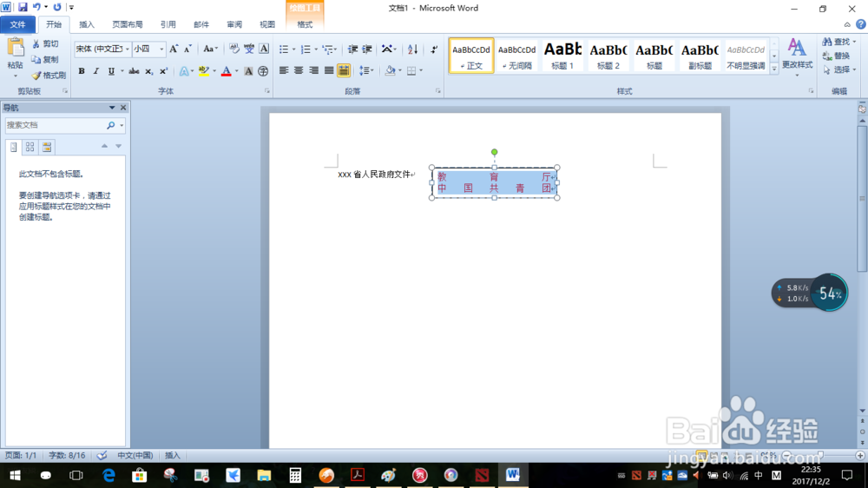The image size is (868, 488).
Task: Click the Cut command
Action: (x=46, y=43)
